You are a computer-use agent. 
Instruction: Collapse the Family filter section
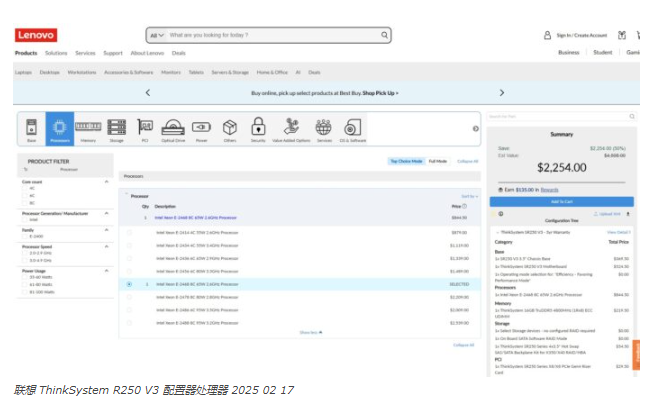pyautogui.click(x=106, y=230)
